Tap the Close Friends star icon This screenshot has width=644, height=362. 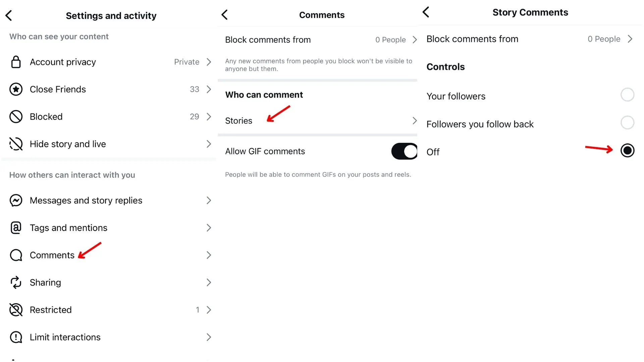[16, 89]
